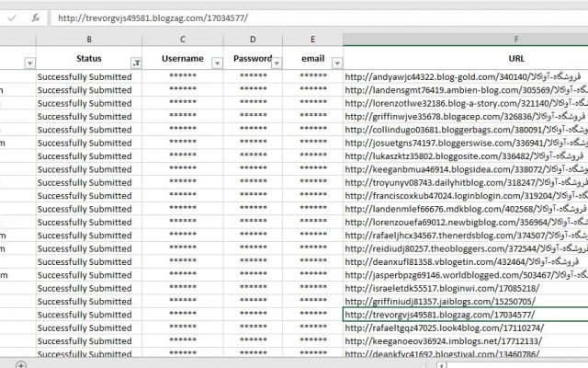Open the josuetgns74197.bloggerswise.com link
The height and width of the screenshot is (368, 588).
point(466,143)
